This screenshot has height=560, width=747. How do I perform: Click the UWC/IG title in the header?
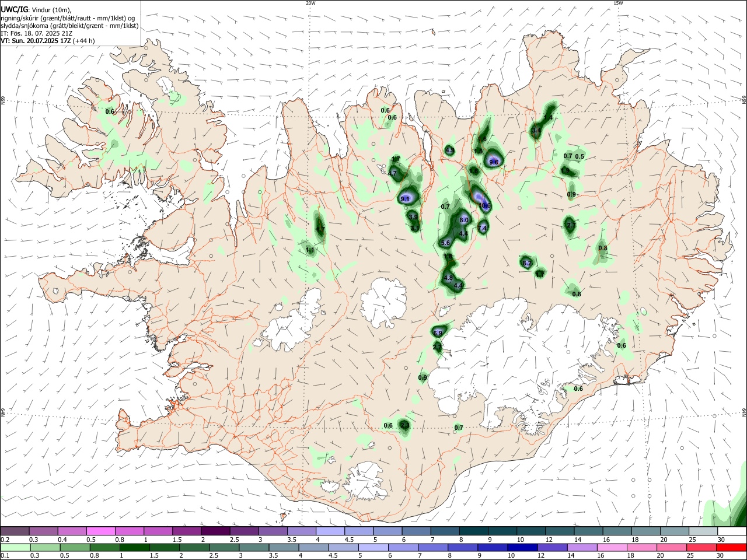tap(13, 10)
